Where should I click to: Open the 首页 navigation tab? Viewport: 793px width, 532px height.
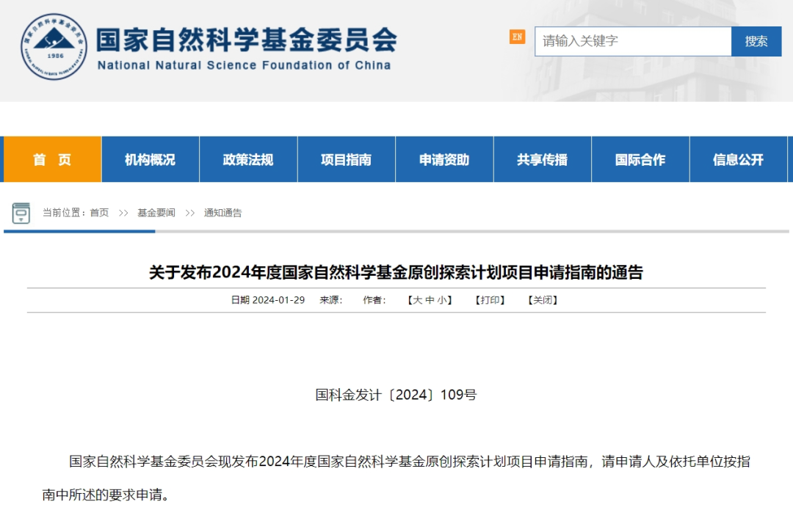pyautogui.click(x=52, y=159)
